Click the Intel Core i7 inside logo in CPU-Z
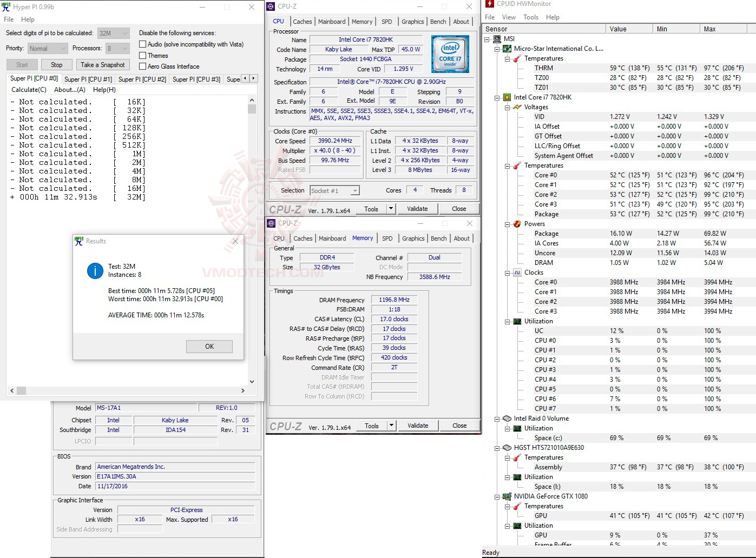The image size is (756, 558). pos(450,54)
